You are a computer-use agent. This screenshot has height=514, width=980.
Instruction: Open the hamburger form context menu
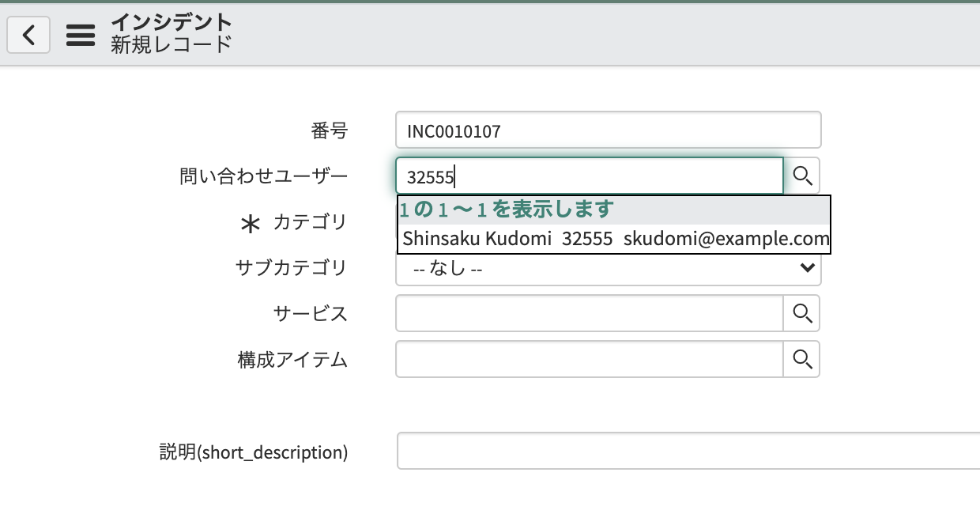point(81,35)
